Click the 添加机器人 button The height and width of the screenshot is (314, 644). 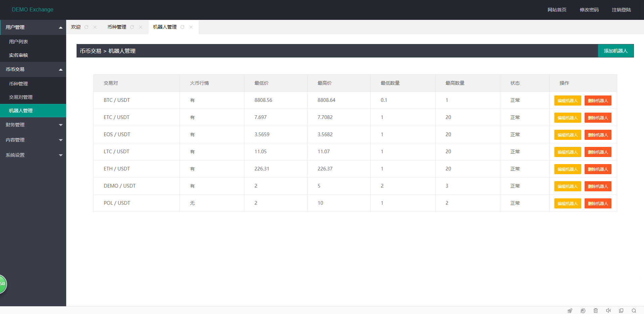[616, 51]
